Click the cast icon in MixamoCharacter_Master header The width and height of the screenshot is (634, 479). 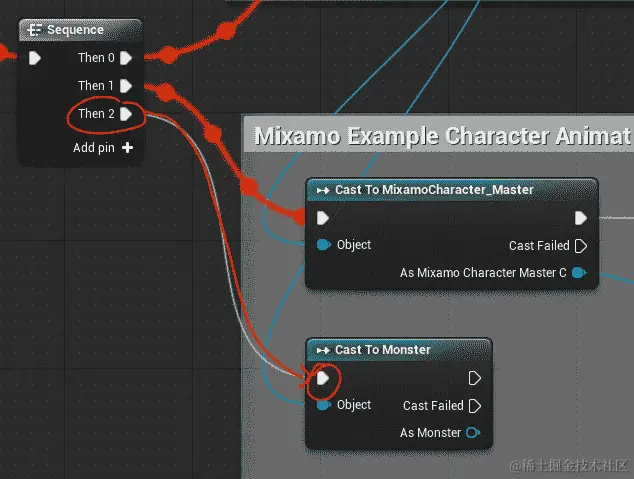click(323, 190)
